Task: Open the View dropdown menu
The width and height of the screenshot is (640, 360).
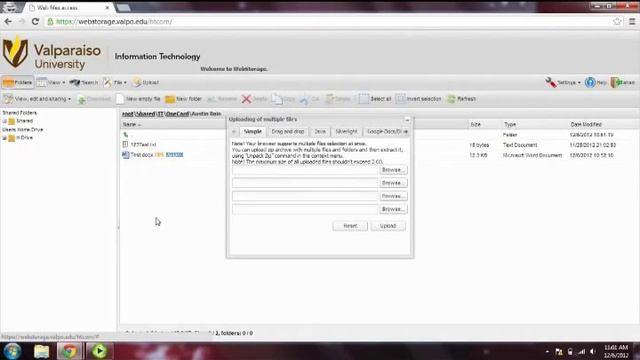Action: [51, 82]
